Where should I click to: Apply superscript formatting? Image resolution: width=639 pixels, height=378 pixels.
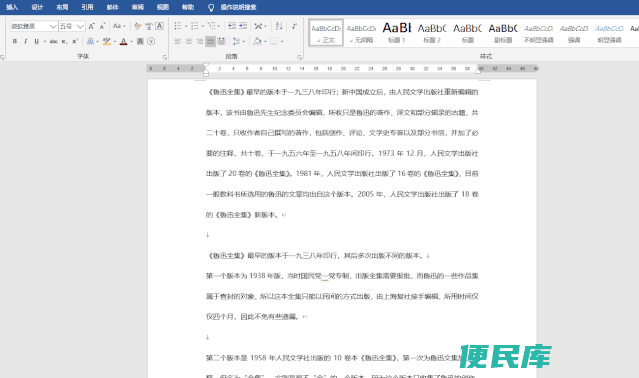(x=75, y=41)
